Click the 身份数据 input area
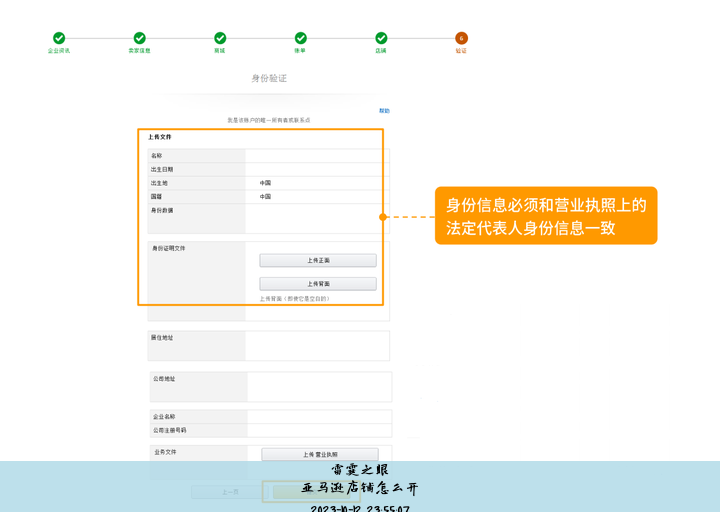 click(315, 219)
